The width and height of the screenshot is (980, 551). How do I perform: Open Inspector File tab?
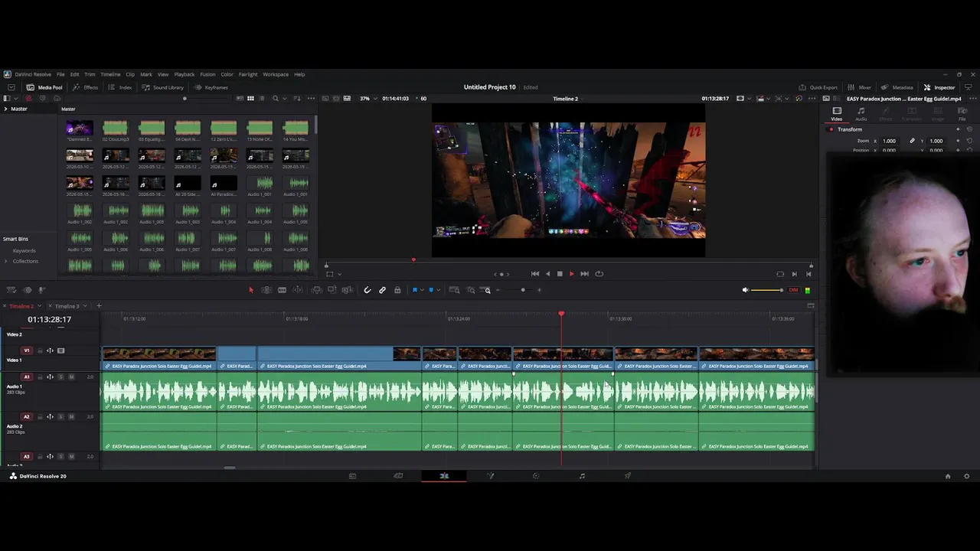pos(962,114)
